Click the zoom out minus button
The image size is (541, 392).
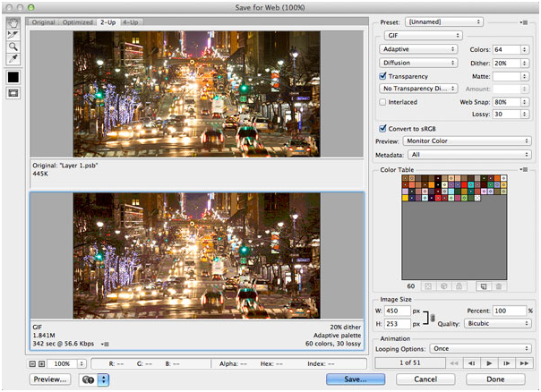(31, 364)
